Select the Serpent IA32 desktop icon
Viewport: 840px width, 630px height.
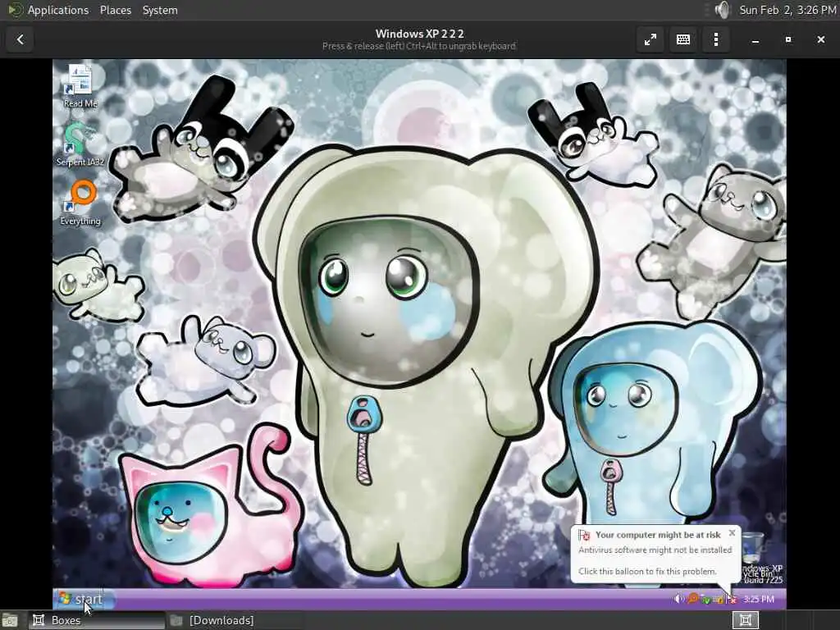[x=80, y=144]
